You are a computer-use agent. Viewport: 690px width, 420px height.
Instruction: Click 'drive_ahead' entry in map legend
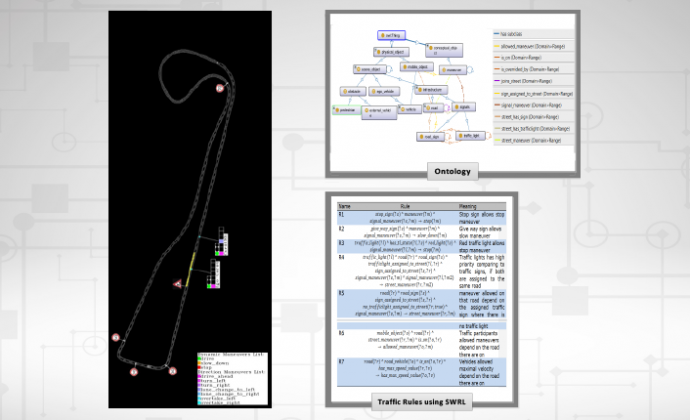pyautogui.click(x=216, y=376)
